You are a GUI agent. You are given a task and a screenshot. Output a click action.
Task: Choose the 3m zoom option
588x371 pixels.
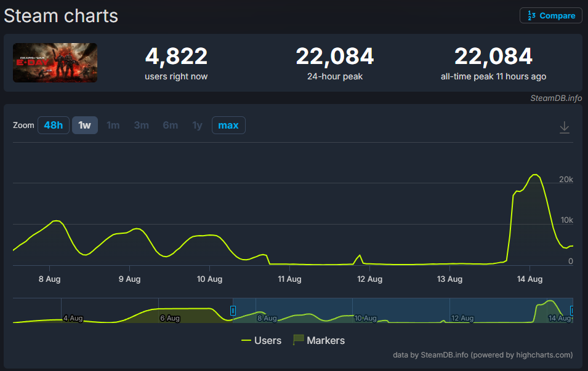[x=142, y=125]
